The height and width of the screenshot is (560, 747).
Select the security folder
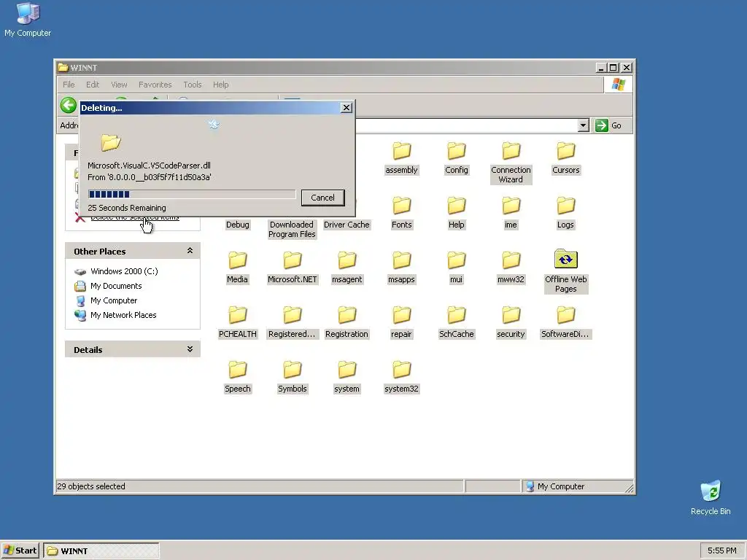(511, 322)
